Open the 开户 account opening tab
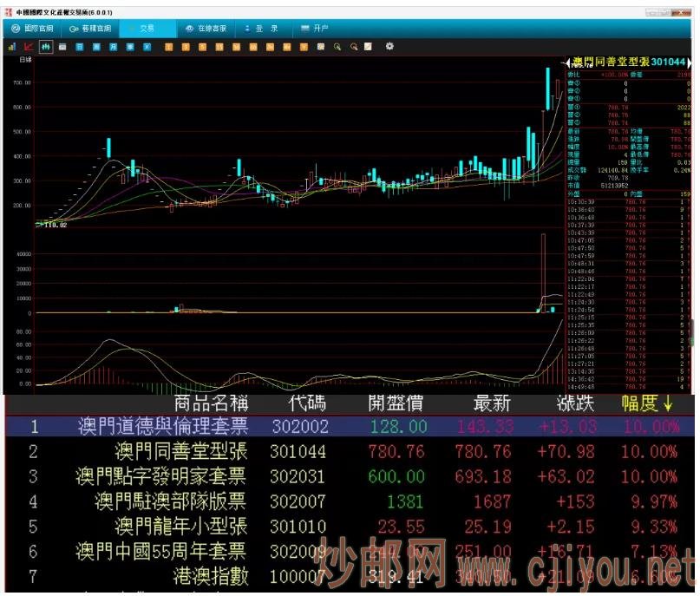 tap(315, 29)
